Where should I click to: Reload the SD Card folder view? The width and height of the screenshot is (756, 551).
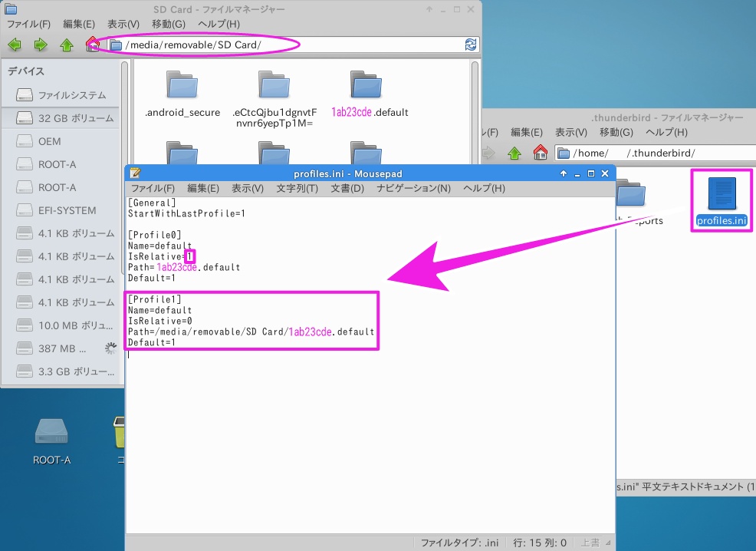[x=471, y=45]
